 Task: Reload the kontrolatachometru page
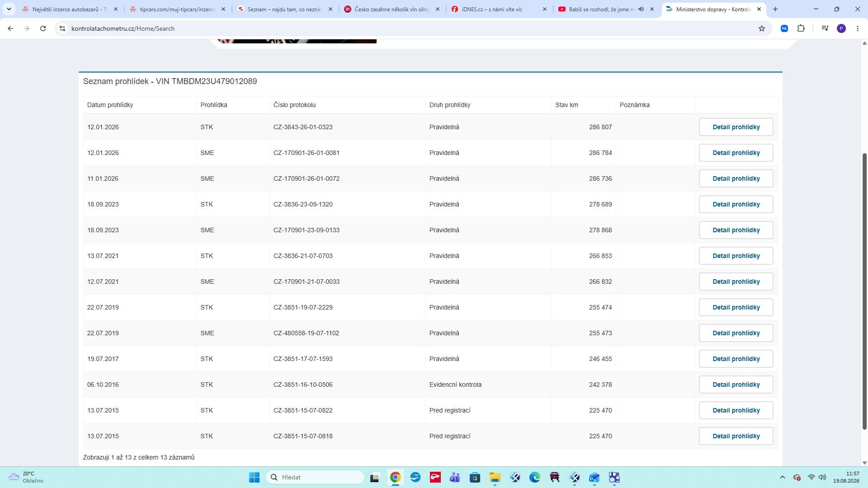pyautogui.click(x=43, y=28)
